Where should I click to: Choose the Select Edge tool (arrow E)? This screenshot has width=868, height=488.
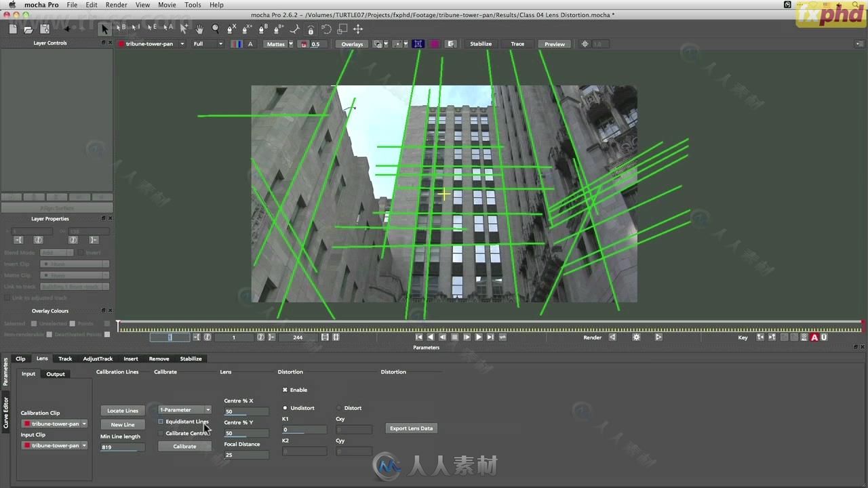(x=152, y=28)
